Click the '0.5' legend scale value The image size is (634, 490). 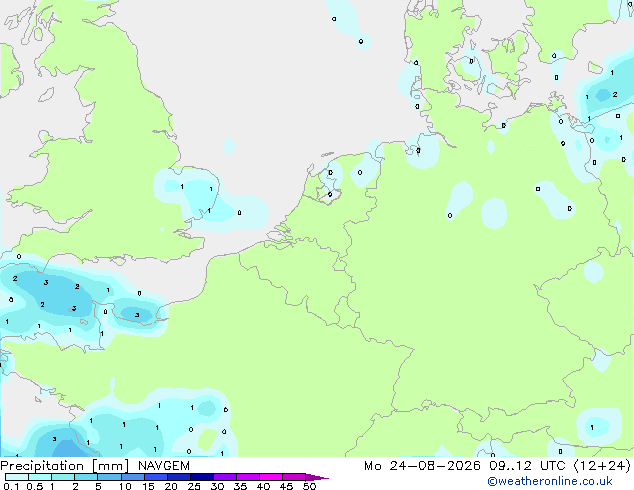point(34,486)
